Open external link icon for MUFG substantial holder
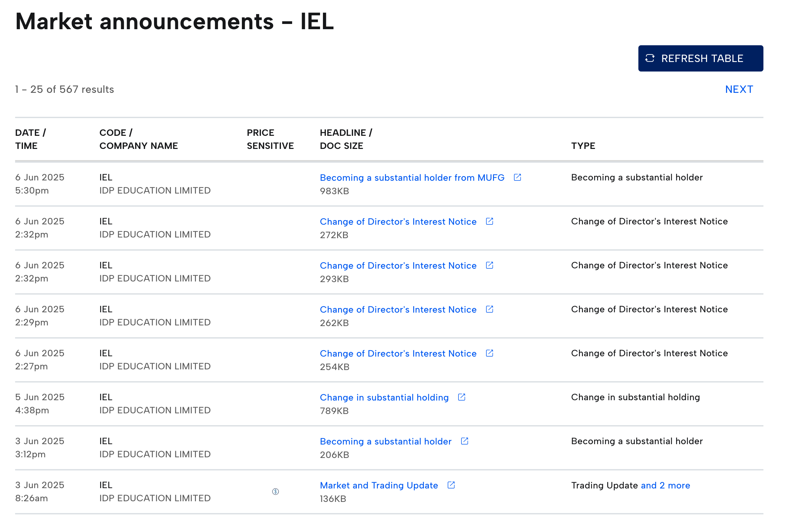The image size is (812, 517). [x=517, y=177]
